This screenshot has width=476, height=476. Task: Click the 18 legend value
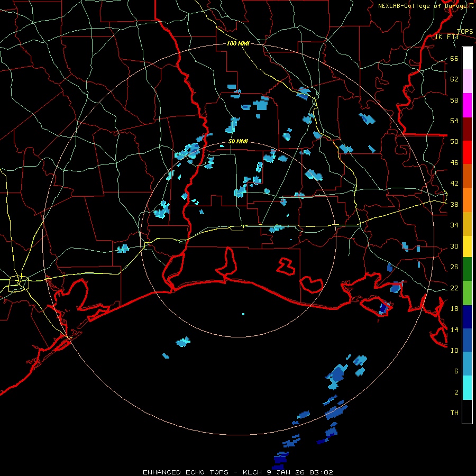click(x=454, y=308)
